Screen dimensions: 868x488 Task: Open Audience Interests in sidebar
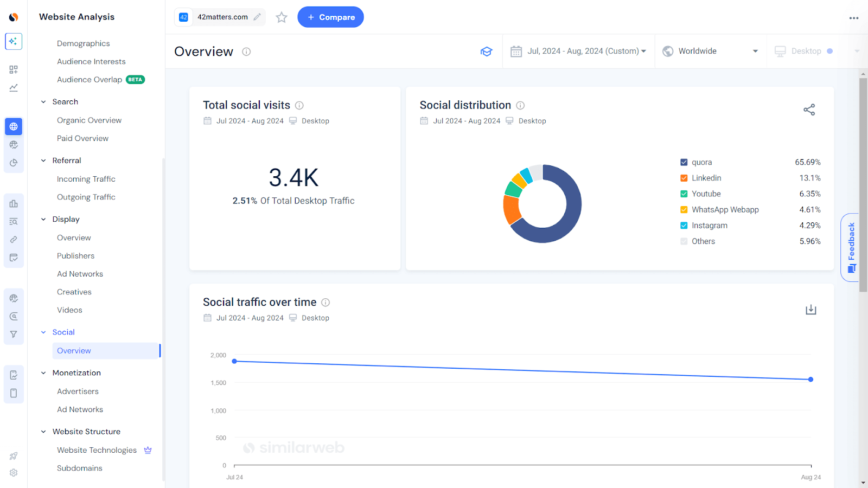[91, 61]
